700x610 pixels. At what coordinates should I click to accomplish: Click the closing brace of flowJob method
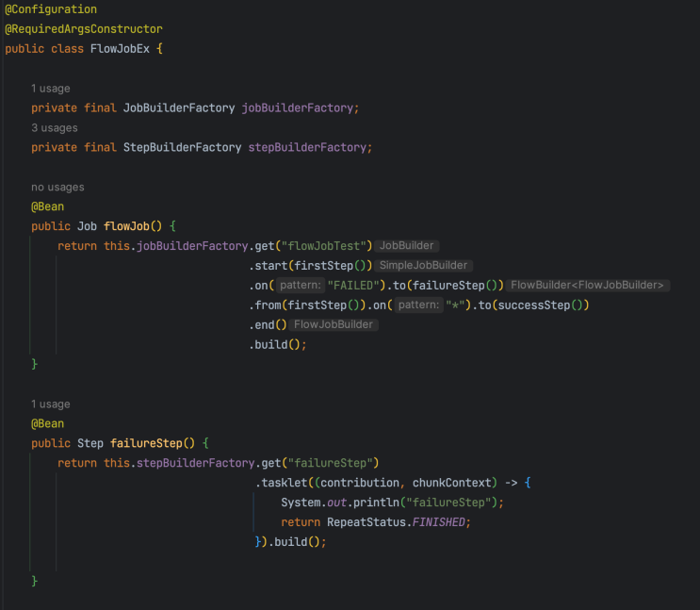pos(34,364)
